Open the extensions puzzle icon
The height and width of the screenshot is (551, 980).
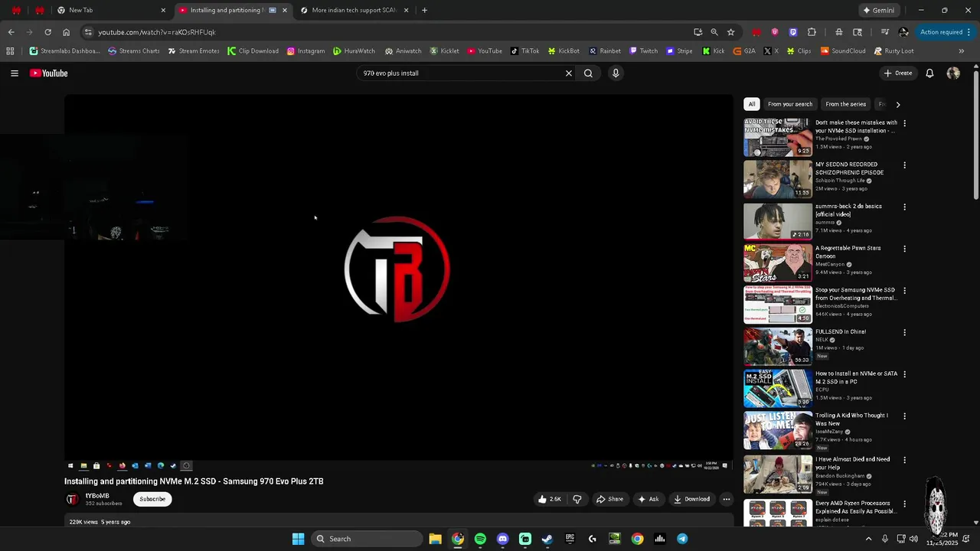(812, 32)
